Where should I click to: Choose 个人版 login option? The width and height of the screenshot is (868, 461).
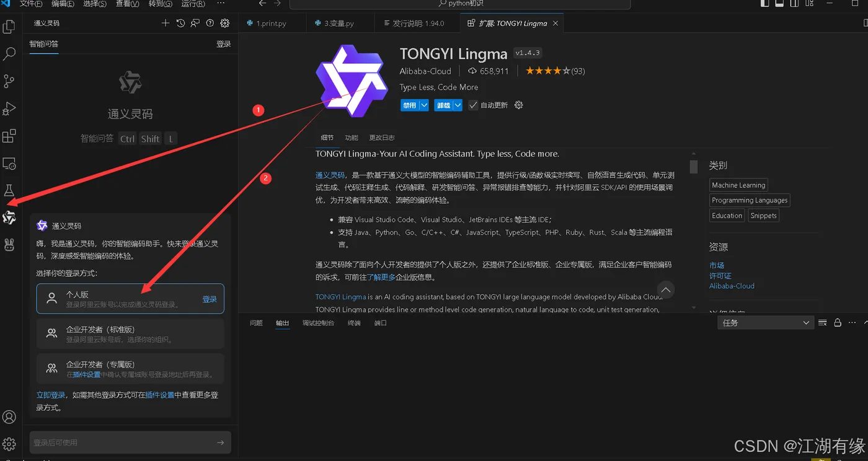(130, 299)
